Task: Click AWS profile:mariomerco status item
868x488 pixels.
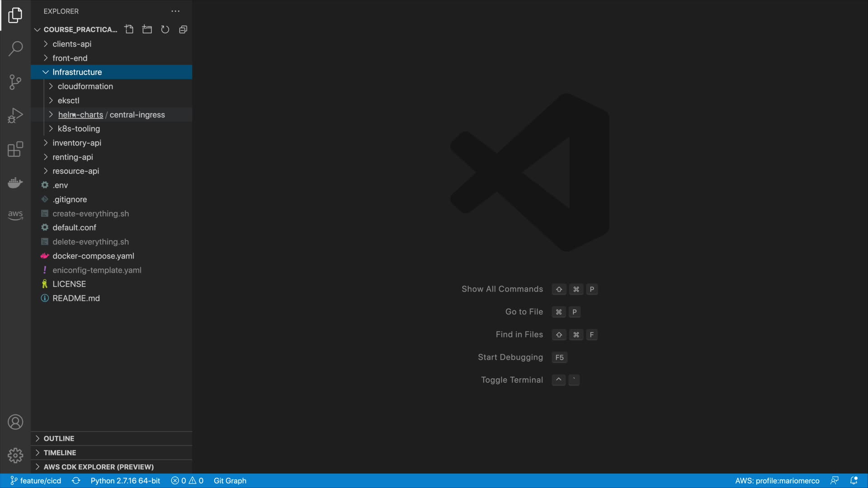Action: [777, 481]
